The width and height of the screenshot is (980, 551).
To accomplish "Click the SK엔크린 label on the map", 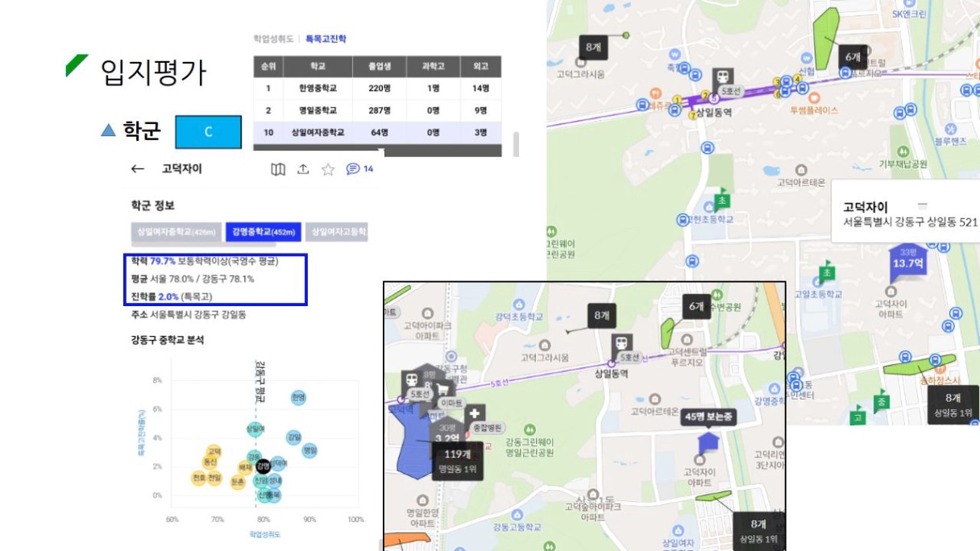I will 911,14.
